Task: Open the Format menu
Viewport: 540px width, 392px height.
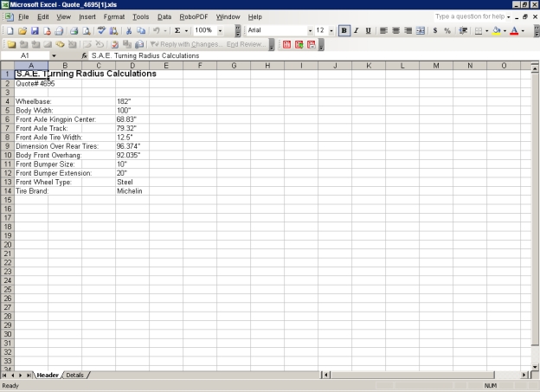Action: 114,17
